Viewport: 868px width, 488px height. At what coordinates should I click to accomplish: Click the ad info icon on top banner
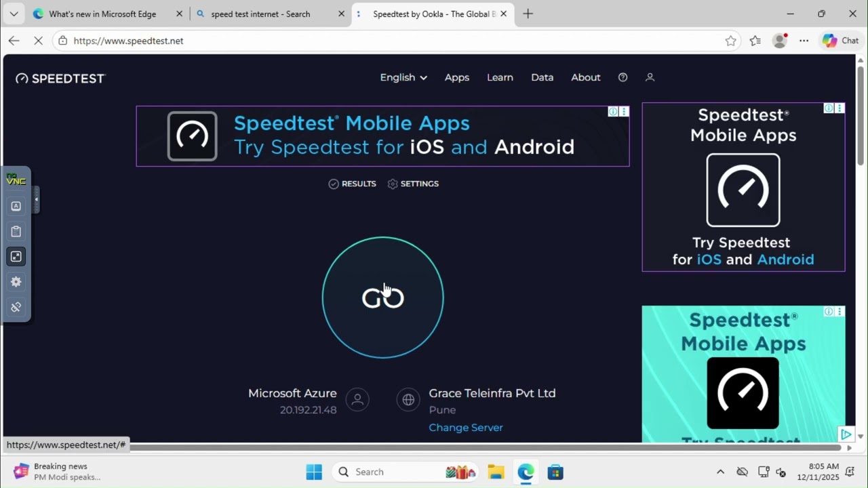613,111
